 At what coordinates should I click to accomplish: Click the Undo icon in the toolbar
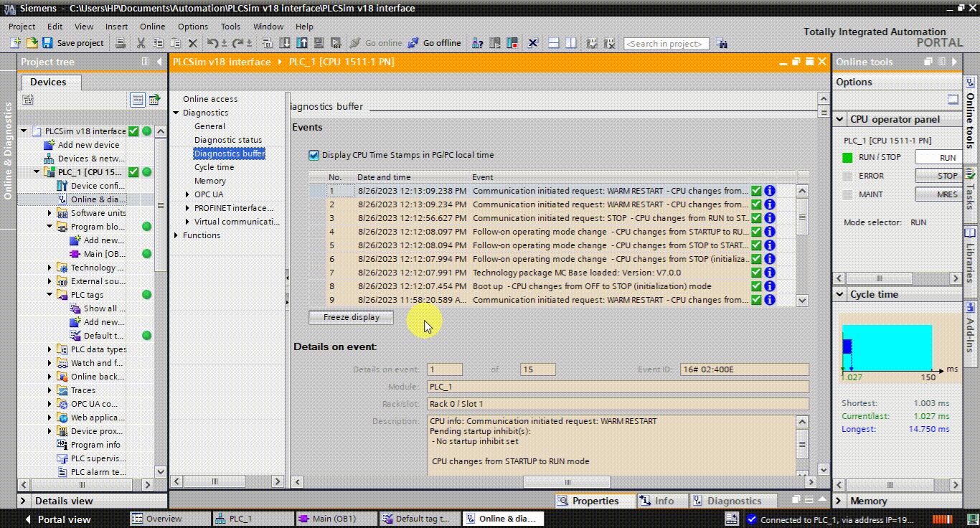[213, 43]
